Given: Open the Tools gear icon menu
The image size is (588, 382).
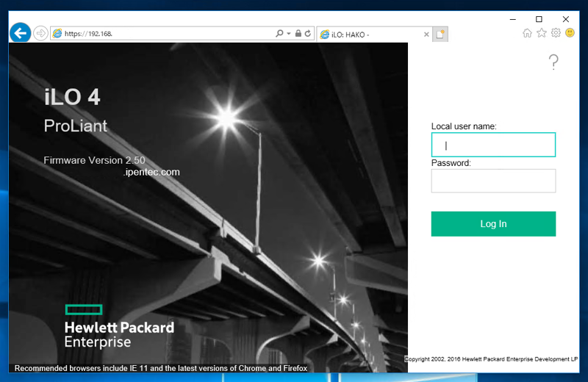Looking at the screenshot, I should [x=556, y=33].
